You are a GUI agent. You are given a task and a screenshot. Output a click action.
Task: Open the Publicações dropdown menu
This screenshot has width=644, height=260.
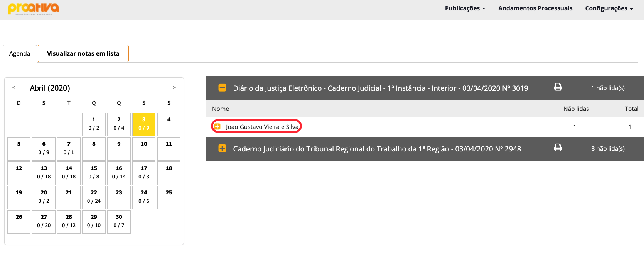coord(465,8)
